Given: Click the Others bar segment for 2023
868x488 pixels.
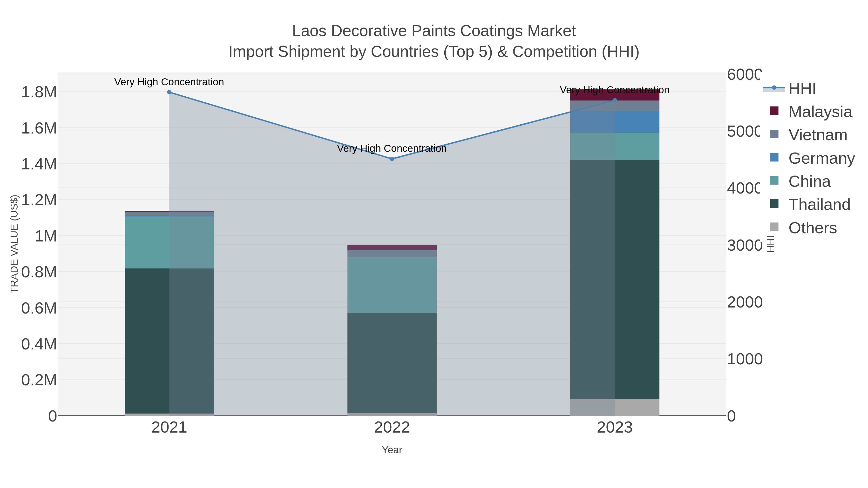Looking at the screenshot, I should (615, 408).
